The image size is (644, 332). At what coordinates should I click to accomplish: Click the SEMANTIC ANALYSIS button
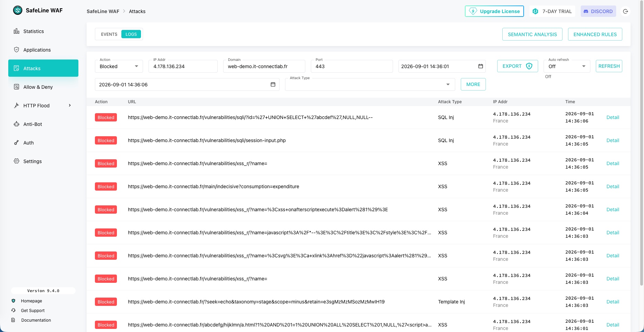tap(532, 34)
